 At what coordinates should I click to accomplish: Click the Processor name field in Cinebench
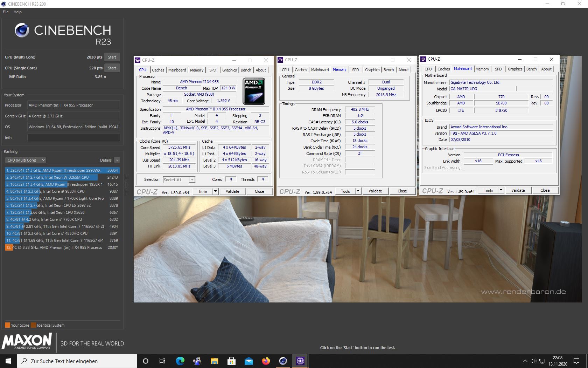pos(74,105)
